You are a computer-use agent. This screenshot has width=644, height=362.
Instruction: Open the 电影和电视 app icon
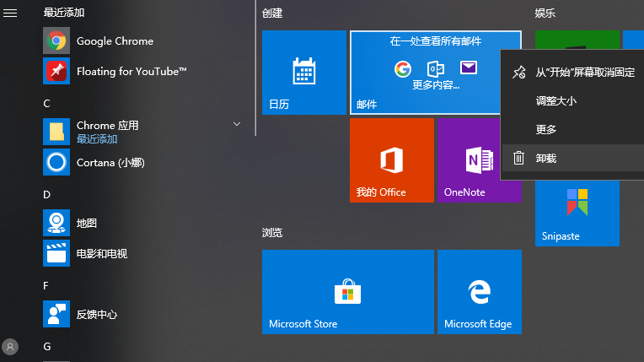[56, 253]
